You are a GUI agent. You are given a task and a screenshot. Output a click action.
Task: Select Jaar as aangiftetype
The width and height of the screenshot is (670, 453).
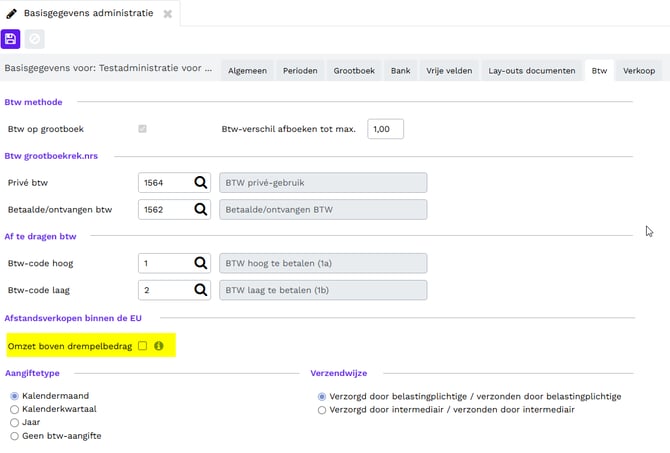pyautogui.click(x=14, y=422)
